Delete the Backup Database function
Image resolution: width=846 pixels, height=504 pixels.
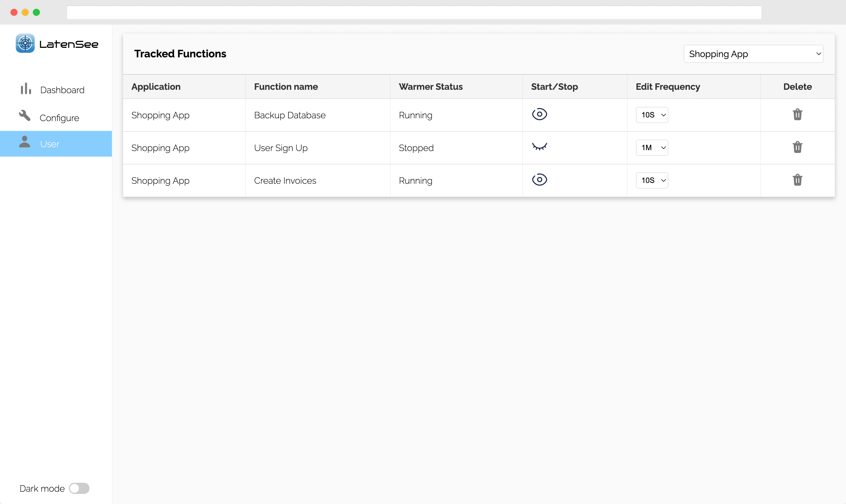pos(797,115)
